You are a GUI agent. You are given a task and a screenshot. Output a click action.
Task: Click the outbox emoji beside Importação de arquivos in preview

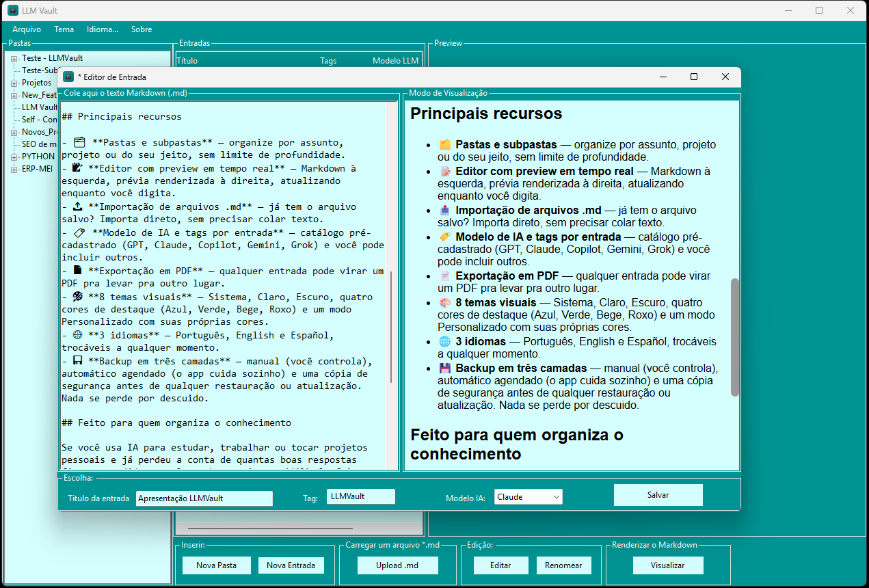[x=444, y=211]
